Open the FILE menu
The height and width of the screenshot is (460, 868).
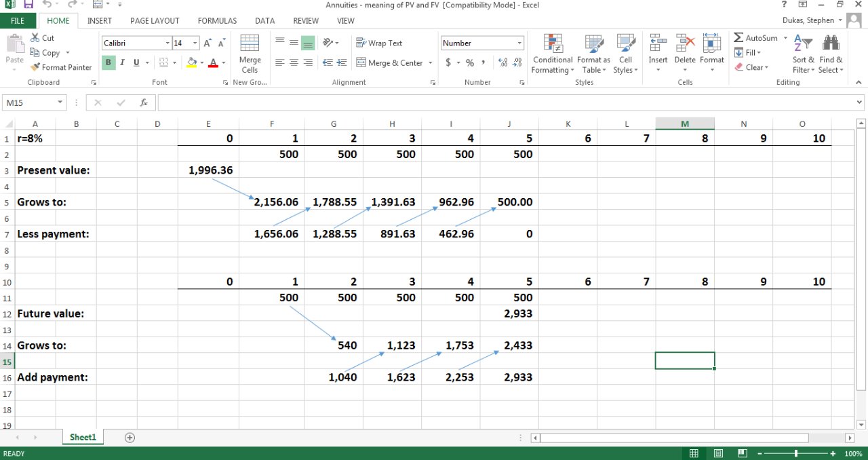pos(18,21)
